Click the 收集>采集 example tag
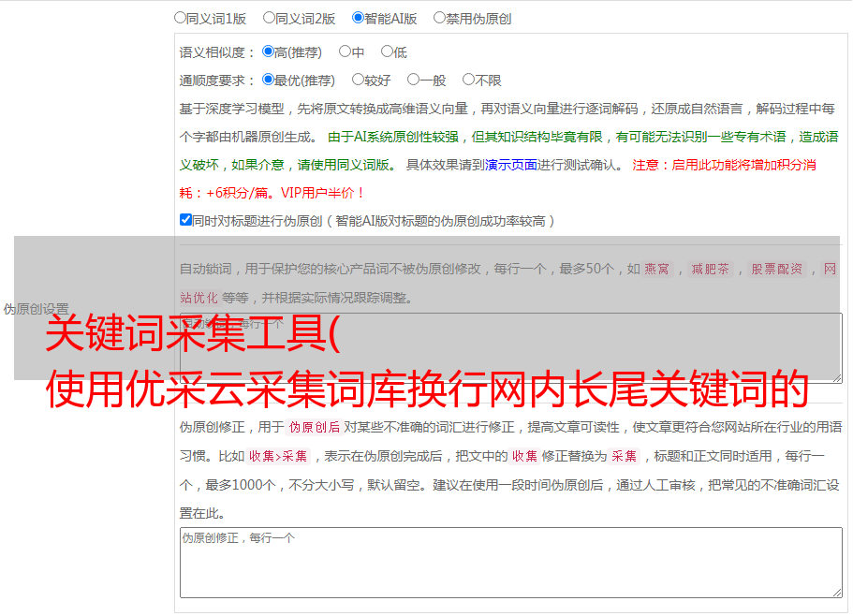 pos(278,456)
